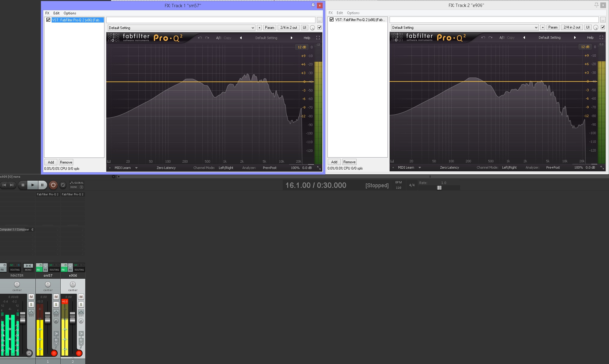Image resolution: width=609 pixels, height=364 pixels.
Task: Toggle the repeat loop button
Action: (63, 185)
